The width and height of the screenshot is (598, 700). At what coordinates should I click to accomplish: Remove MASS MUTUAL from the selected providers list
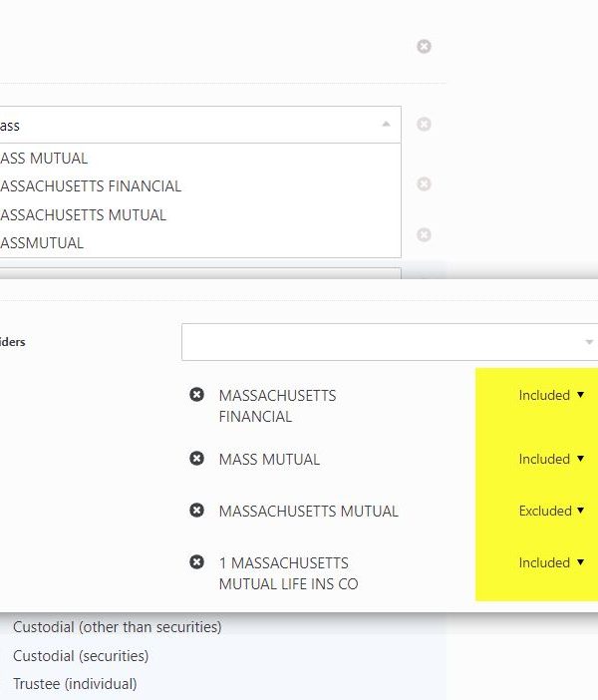[x=197, y=459]
